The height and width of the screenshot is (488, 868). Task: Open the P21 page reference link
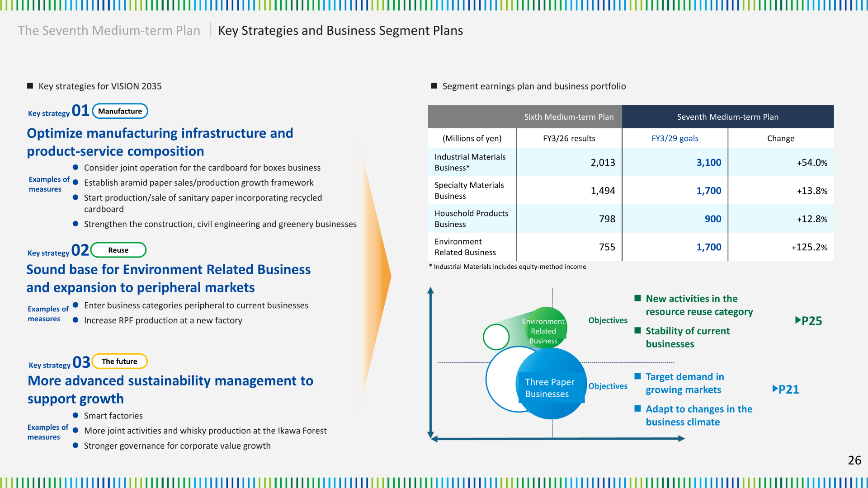click(786, 389)
